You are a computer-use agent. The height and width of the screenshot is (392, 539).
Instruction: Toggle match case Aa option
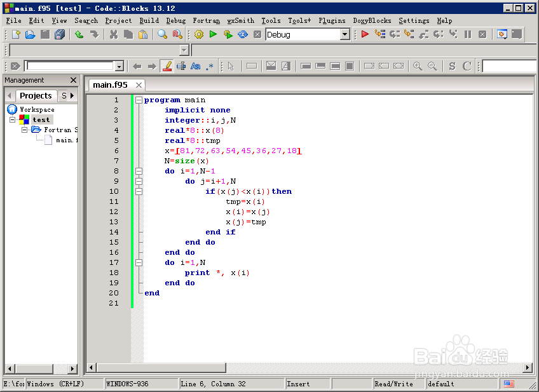[196, 66]
